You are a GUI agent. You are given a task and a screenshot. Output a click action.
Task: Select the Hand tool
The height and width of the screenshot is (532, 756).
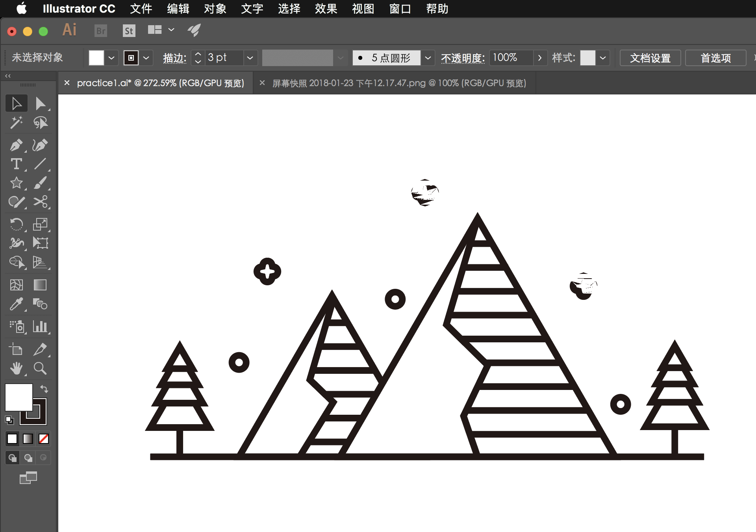(16, 368)
